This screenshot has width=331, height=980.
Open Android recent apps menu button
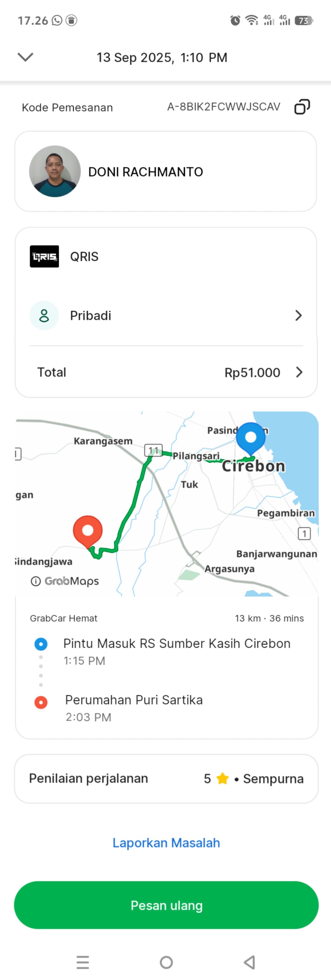83,962
